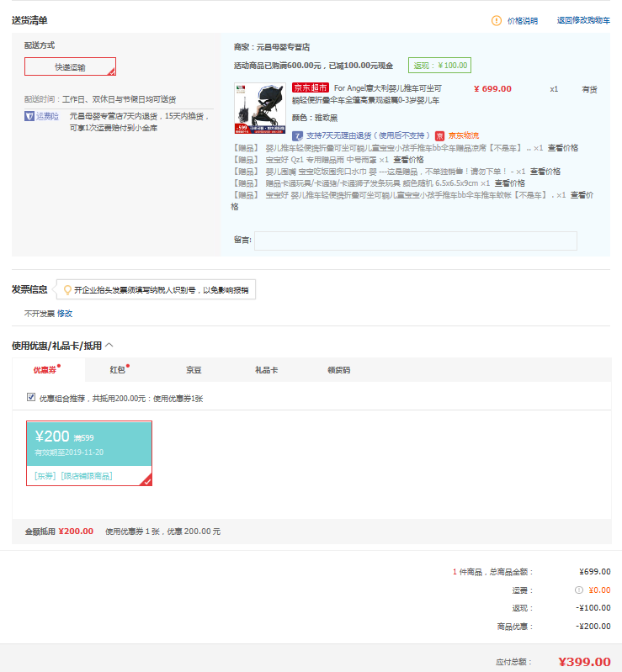622x672 pixels.
Task: Select 快递运输 delivery method button
Action: (x=70, y=66)
